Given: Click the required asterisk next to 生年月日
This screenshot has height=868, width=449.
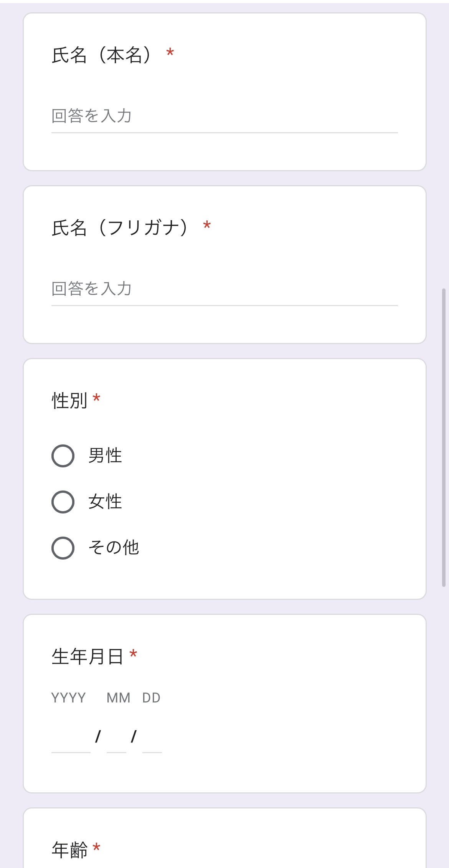Looking at the screenshot, I should click(134, 654).
